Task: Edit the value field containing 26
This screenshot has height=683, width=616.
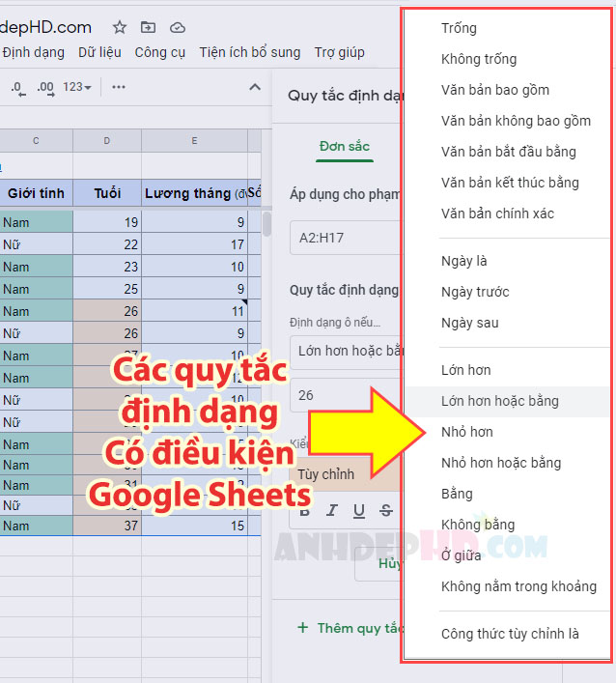Action: pyautogui.click(x=346, y=395)
